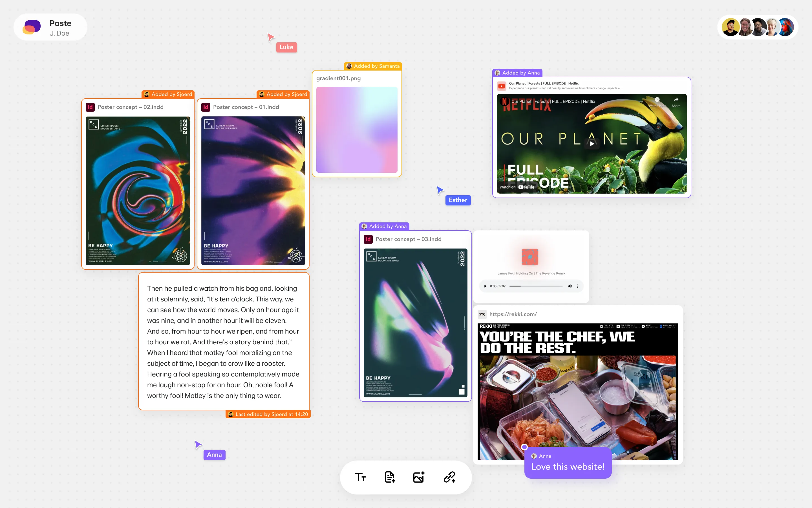Click Our Planet video title above the player
The width and height of the screenshot is (812, 508).
544,83
